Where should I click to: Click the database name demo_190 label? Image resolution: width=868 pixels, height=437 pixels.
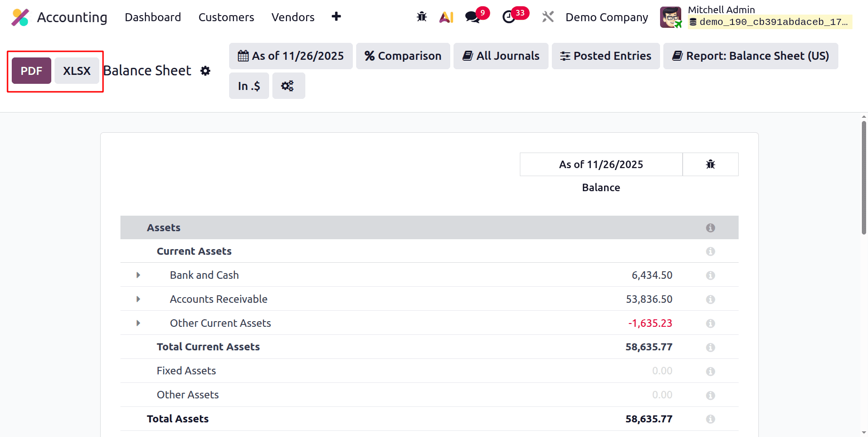[770, 22]
